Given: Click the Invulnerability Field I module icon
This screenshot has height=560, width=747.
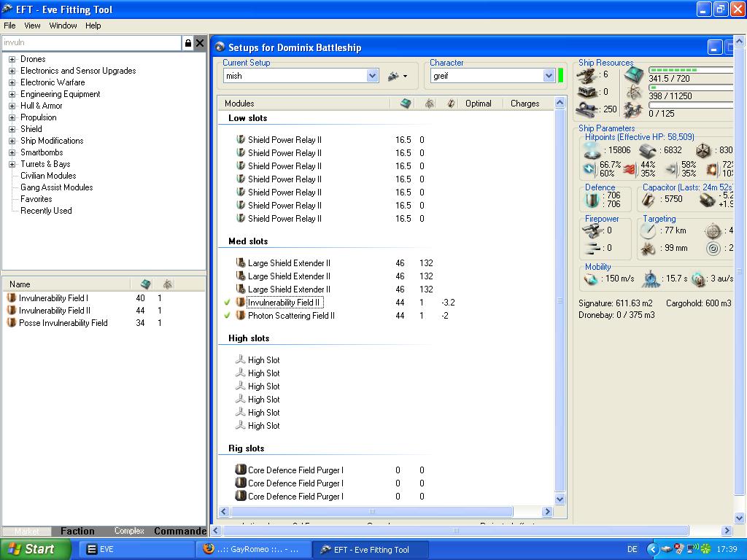Looking at the screenshot, I should pyautogui.click(x=12, y=298).
